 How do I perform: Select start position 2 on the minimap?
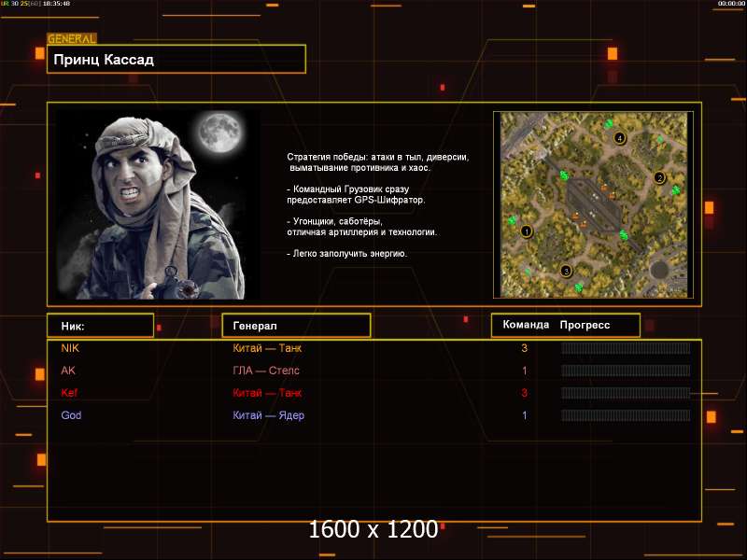[659, 177]
